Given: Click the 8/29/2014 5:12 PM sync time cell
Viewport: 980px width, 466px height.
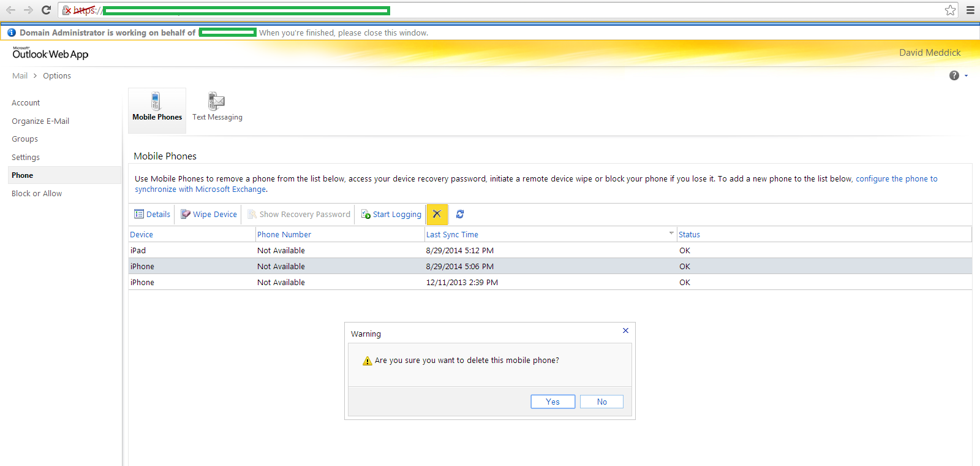Looking at the screenshot, I should (x=460, y=251).
